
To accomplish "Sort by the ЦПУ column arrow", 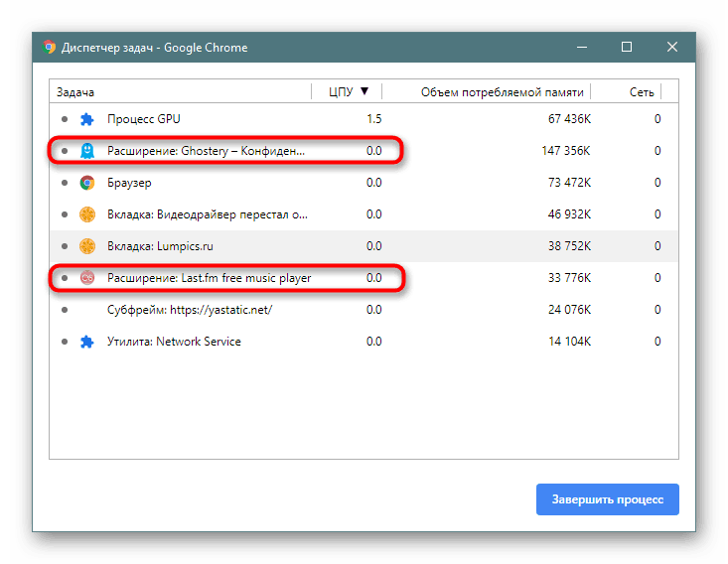I will tap(364, 91).
